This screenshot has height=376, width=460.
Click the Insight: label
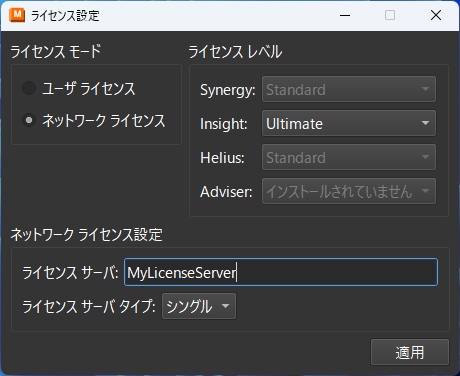[x=224, y=124]
